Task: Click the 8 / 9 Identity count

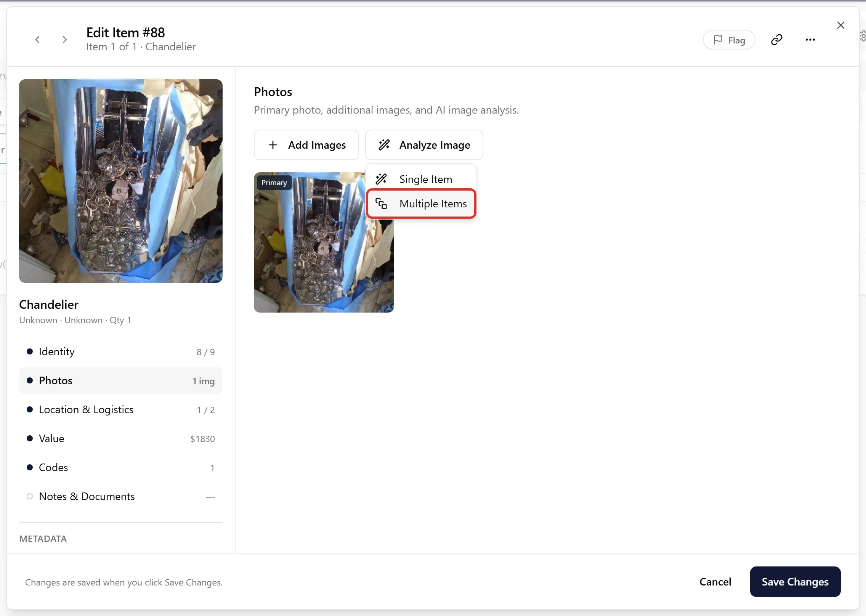Action: pos(206,352)
